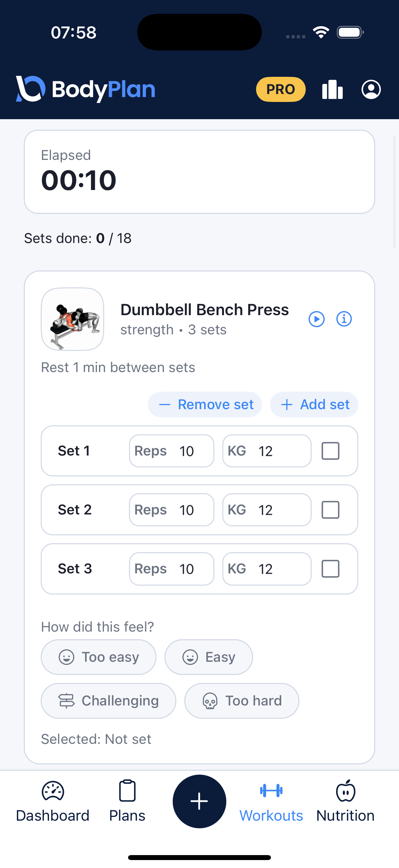Show Dumbbell Bench Press info
399x868 pixels.
coord(344,319)
